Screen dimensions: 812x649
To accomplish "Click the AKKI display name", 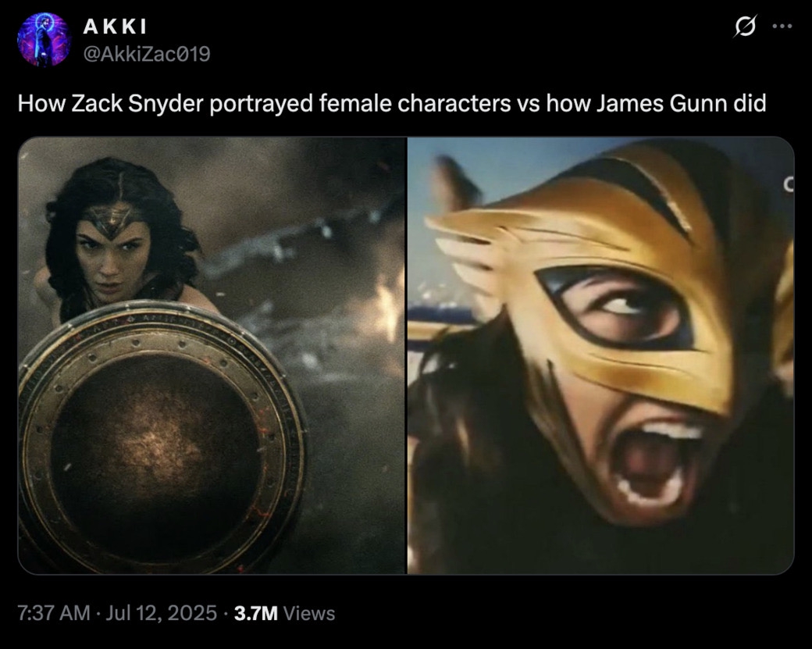I will pos(115,27).
